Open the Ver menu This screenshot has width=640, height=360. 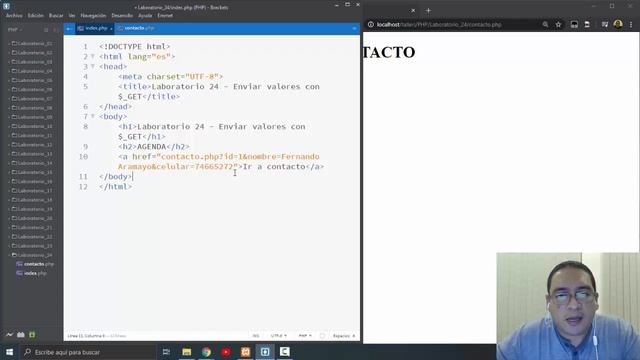click(x=72, y=16)
